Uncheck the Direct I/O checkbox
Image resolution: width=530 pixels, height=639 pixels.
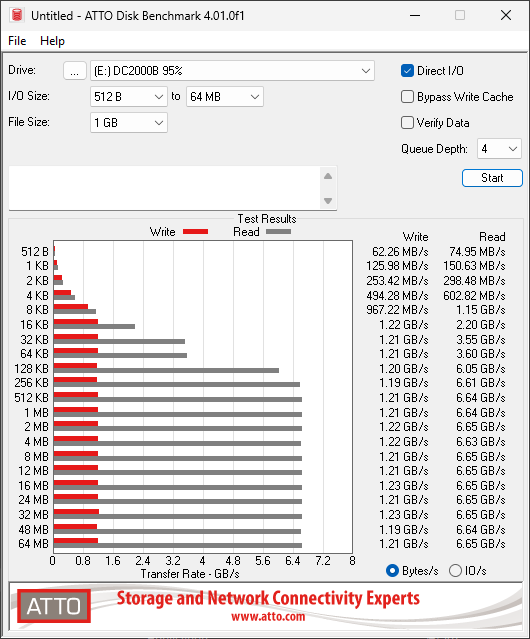[x=407, y=71]
